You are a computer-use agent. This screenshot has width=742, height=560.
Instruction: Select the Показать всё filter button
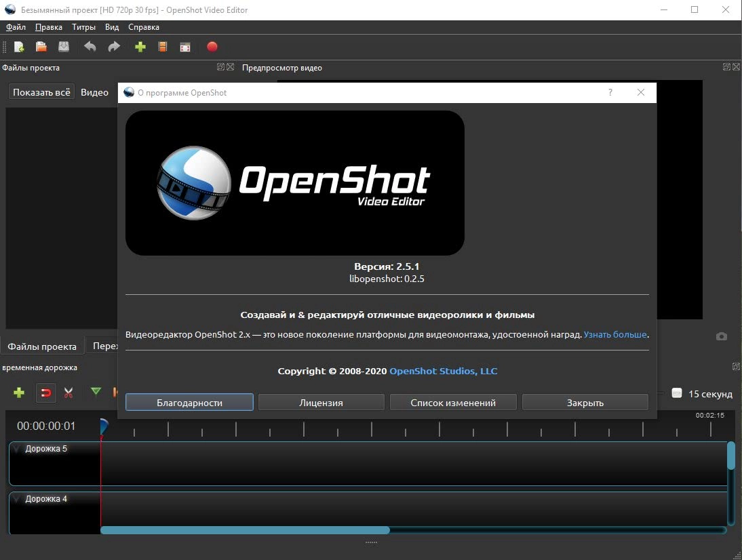coord(41,92)
